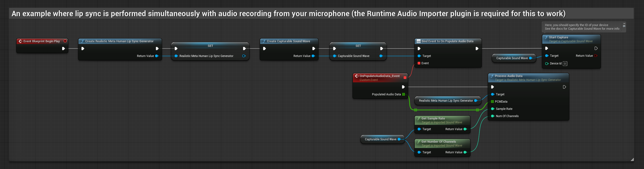The height and width of the screenshot is (169, 644).
Task: Click the red Event pin on the Bind Event node
Action: coord(419,63)
